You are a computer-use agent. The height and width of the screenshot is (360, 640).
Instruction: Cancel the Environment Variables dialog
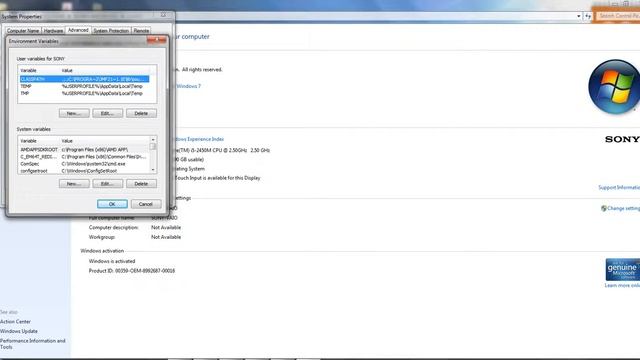click(146, 204)
